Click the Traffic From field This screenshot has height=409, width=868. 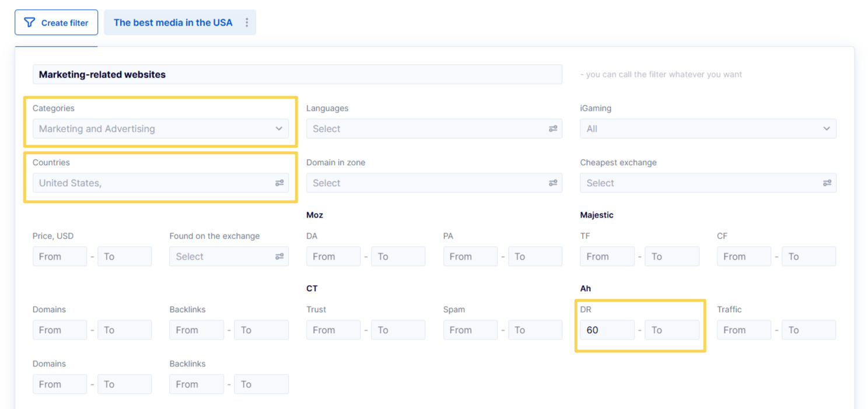(x=744, y=330)
